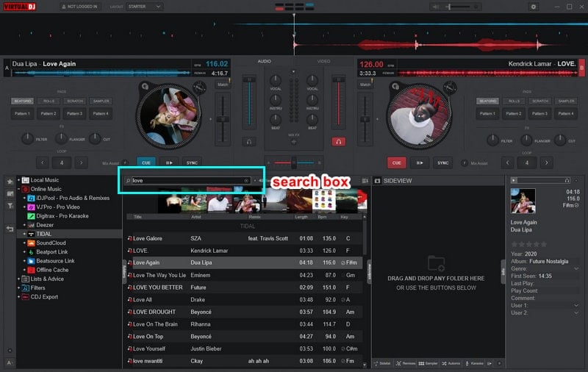Click the SoundCloud icon in browser tree

(31, 243)
